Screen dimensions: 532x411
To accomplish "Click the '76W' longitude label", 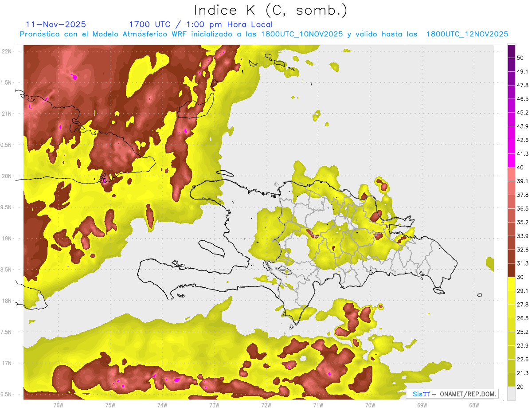I will tap(58, 405).
